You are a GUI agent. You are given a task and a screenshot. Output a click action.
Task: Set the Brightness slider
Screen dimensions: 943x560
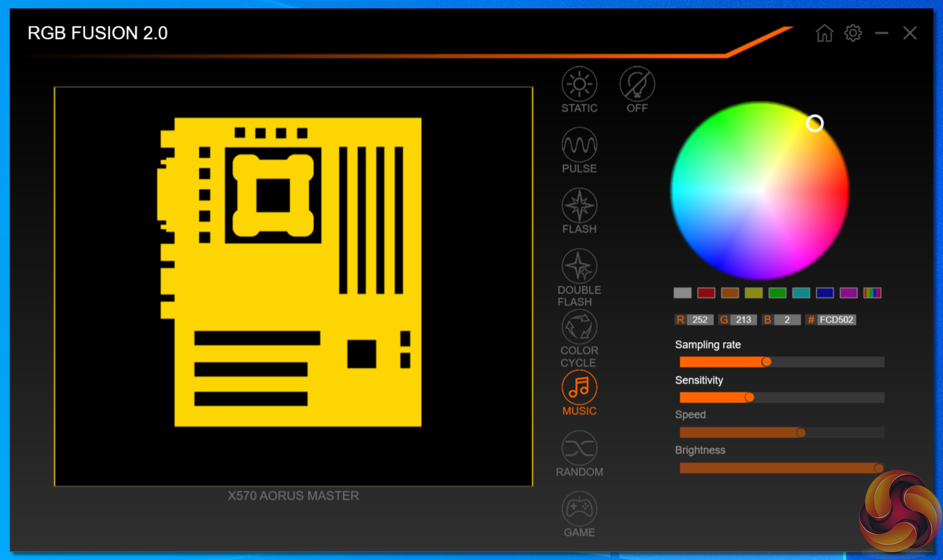[x=782, y=468]
